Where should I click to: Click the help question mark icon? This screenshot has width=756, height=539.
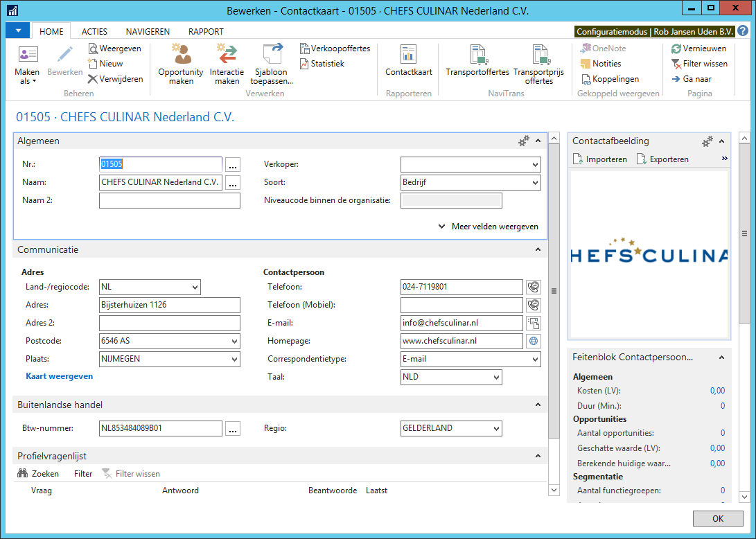(x=743, y=31)
